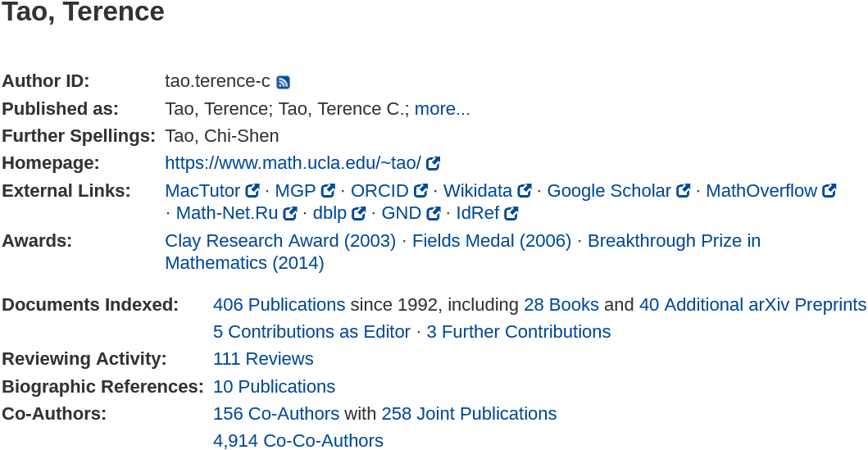Viewport: 868px width, 450px height.
Task: Expand the "more..." published names link
Action: coord(442,109)
